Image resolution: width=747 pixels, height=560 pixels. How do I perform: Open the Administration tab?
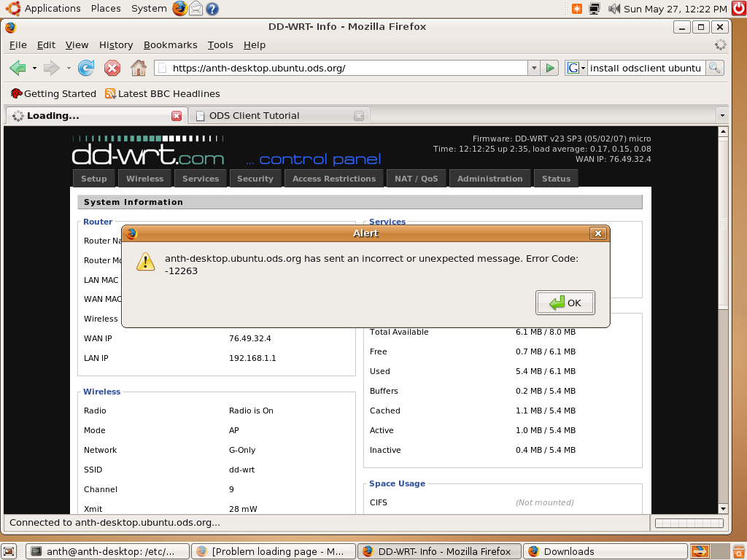(489, 179)
